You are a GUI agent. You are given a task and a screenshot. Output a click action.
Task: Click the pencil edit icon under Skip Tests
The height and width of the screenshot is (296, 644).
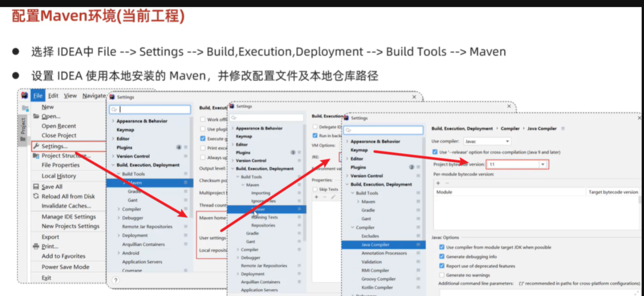(334, 197)
